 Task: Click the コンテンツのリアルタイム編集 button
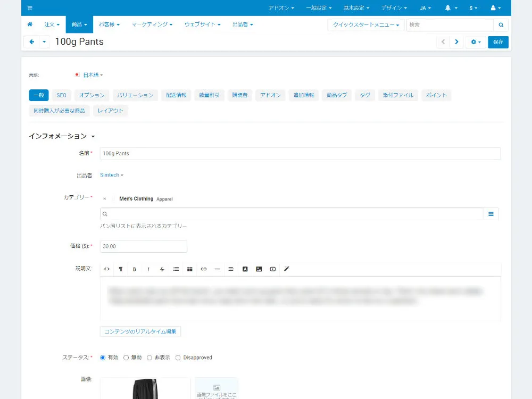[x=140, y=331]
